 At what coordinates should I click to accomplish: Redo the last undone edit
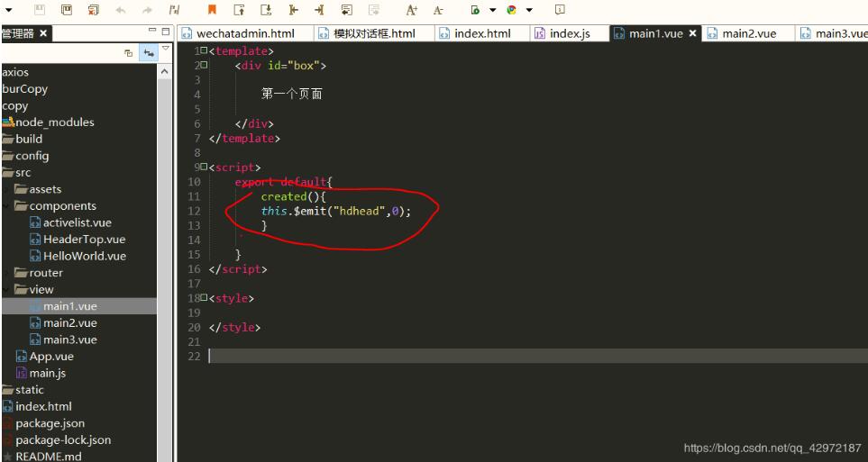point(147,10)
